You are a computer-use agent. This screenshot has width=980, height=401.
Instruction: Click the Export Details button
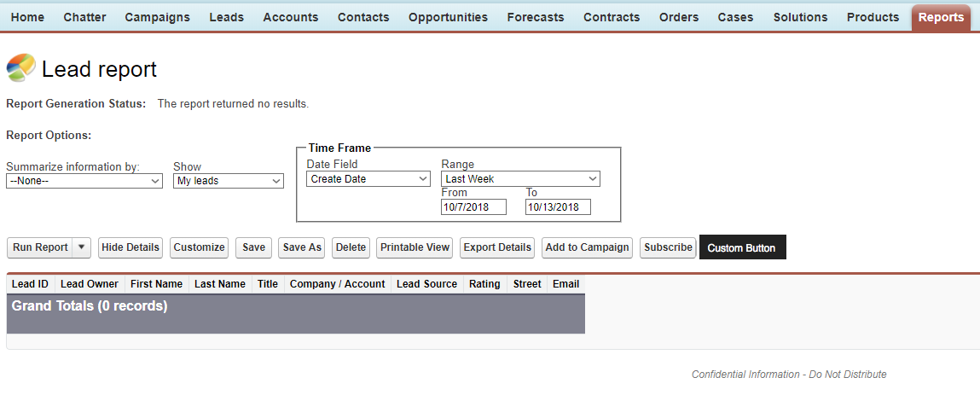coord(496,247)
